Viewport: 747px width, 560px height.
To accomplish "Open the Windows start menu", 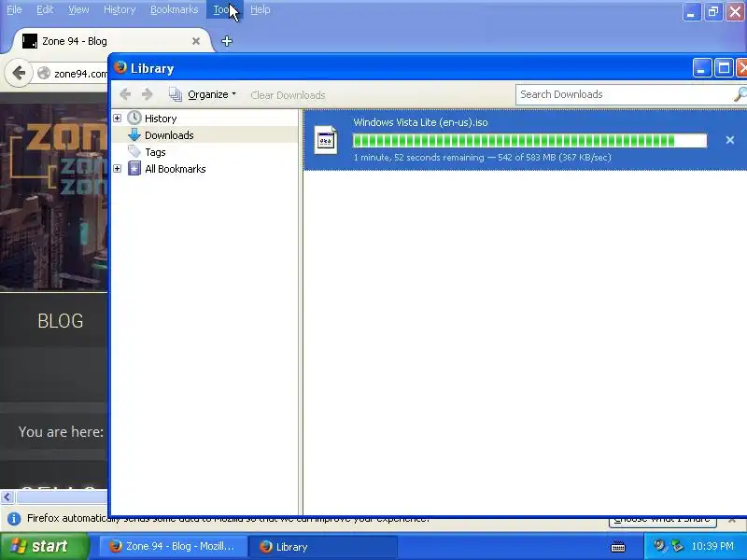I will pos(44,546).
